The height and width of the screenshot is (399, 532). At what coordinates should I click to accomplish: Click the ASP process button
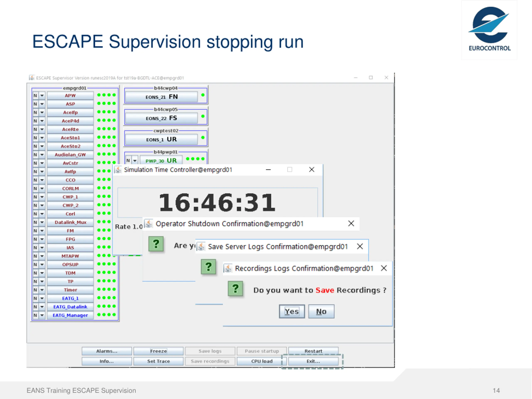(x=70, y=104)
